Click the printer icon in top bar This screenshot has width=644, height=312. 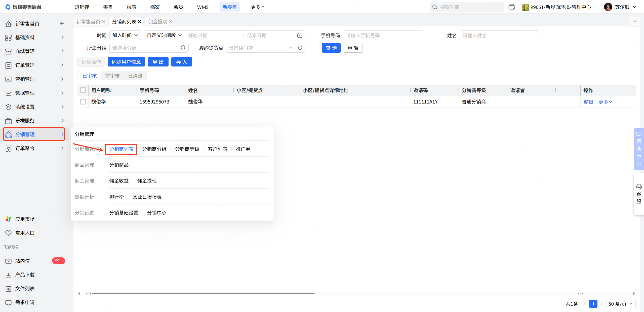tap(511, 7)
